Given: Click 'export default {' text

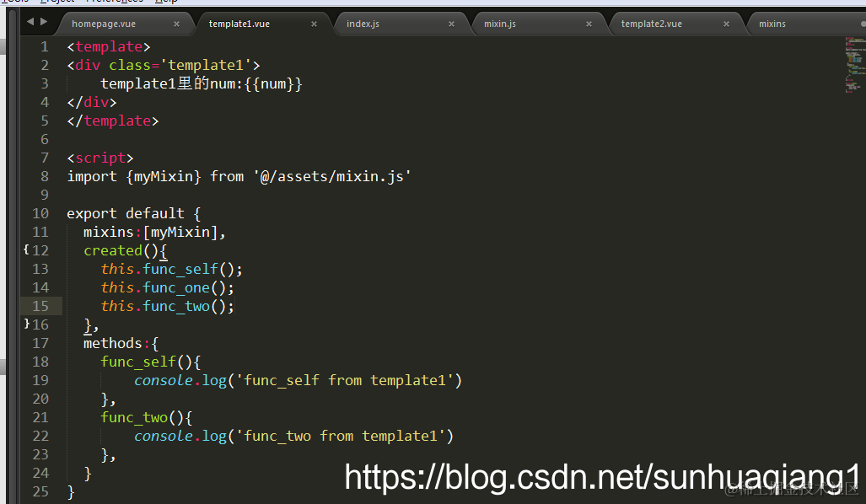Looking at the screenshot, I should coord(134,213).
